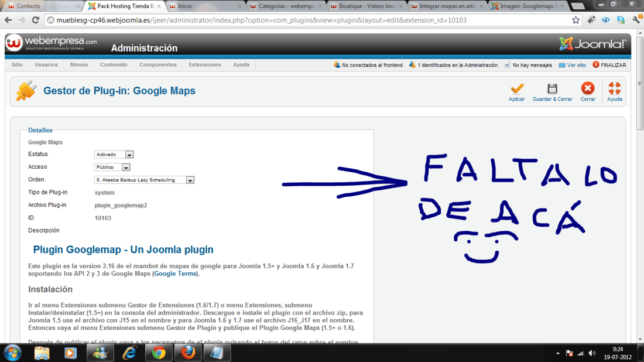Click the Aplicar checkmark icon
Image resolution: width=644 pixels, height=362 pixels.
pyautogui.click(x=517, y=89)
